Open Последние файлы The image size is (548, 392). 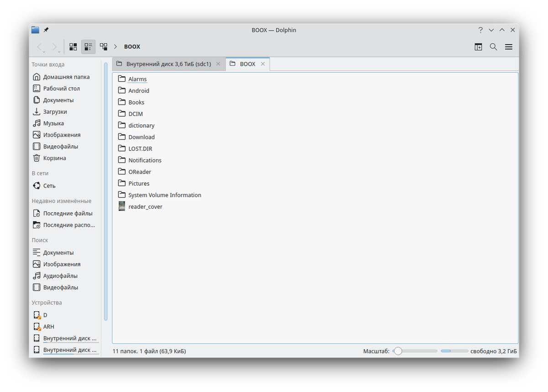66,214
